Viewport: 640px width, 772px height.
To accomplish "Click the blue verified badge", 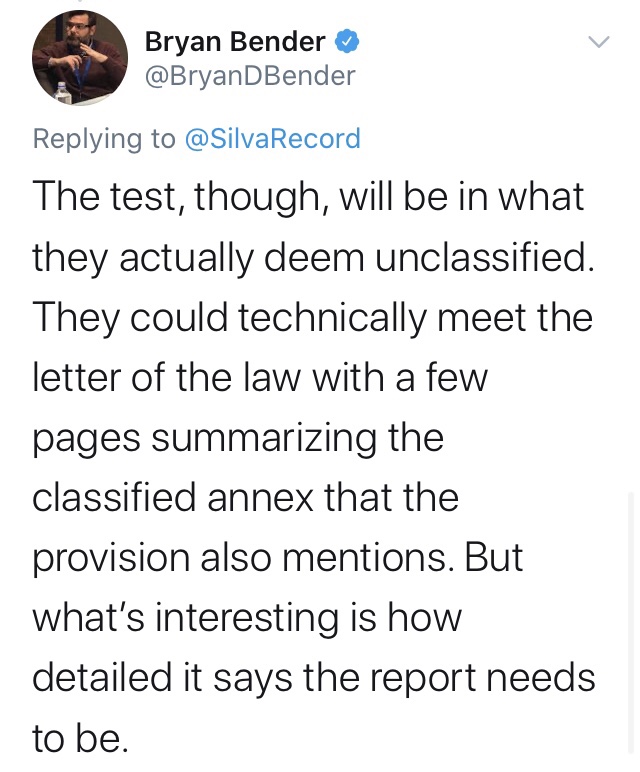I will 347,42.
